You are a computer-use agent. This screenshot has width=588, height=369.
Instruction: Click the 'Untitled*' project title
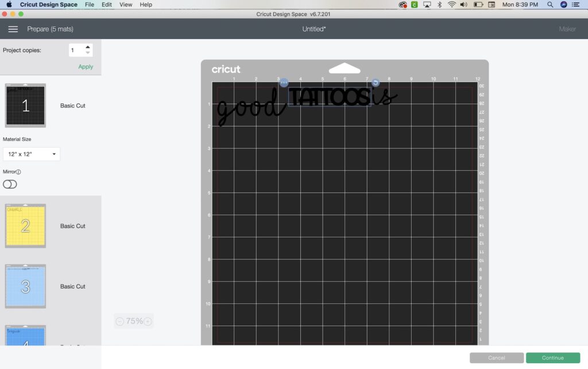pos(314,29)
